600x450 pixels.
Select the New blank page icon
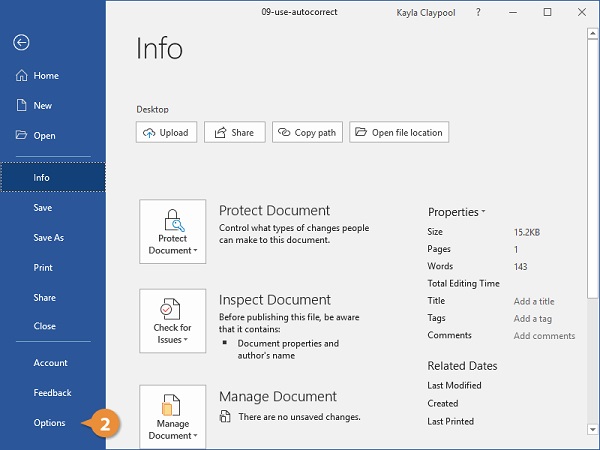(x=21, y=105)
